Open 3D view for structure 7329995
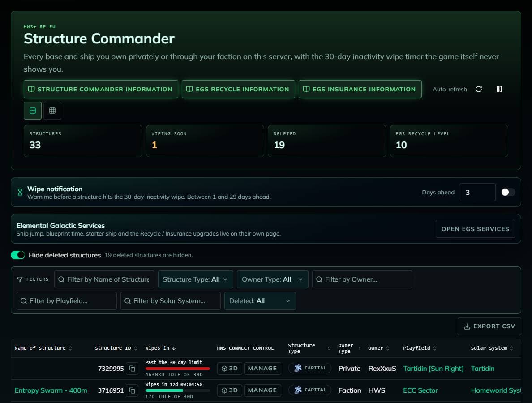Screen dimensions: 532x403 230,369
